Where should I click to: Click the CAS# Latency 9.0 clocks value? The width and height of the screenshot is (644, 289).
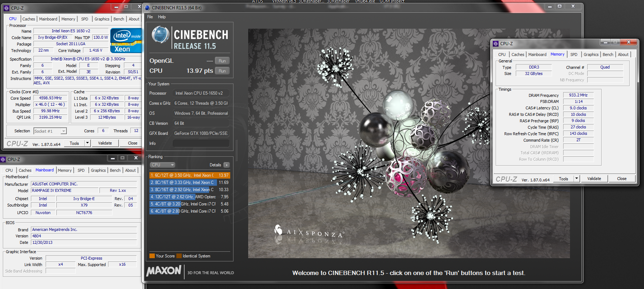578,108
